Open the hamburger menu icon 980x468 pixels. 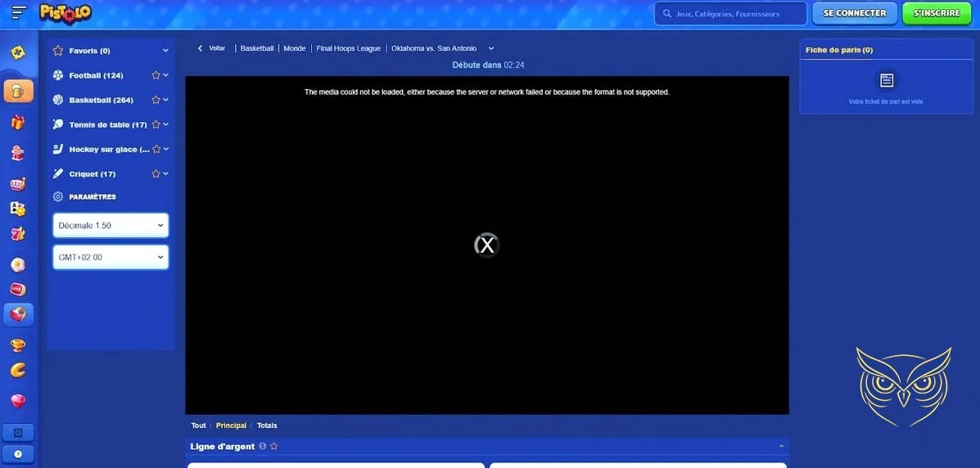(20, 12)
